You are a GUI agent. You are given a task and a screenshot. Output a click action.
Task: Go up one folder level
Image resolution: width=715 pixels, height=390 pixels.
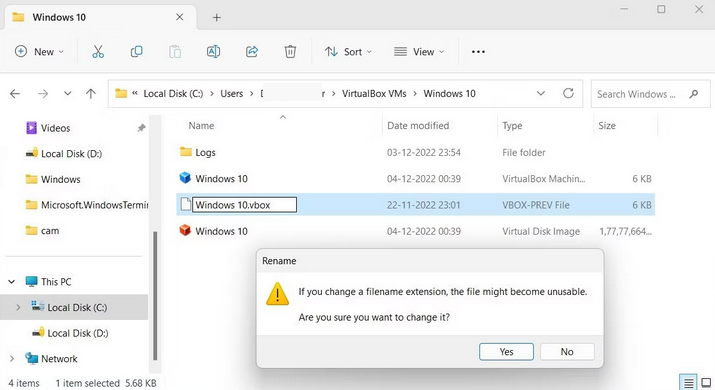pos(91,94)
